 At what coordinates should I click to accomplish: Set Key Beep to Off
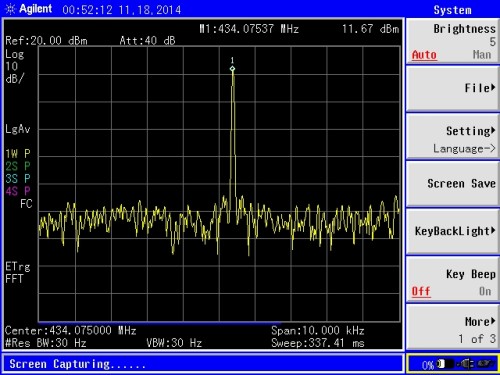click(421, 291)
